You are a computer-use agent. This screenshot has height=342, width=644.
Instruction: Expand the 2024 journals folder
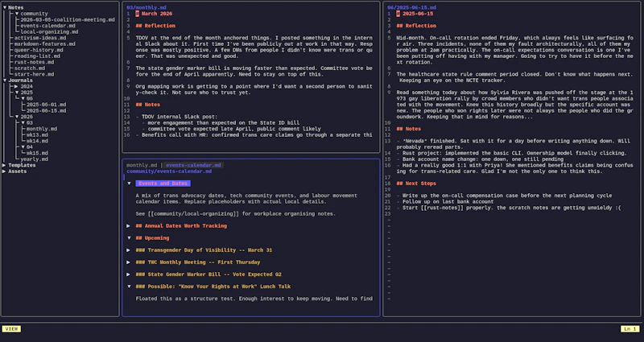17,87
